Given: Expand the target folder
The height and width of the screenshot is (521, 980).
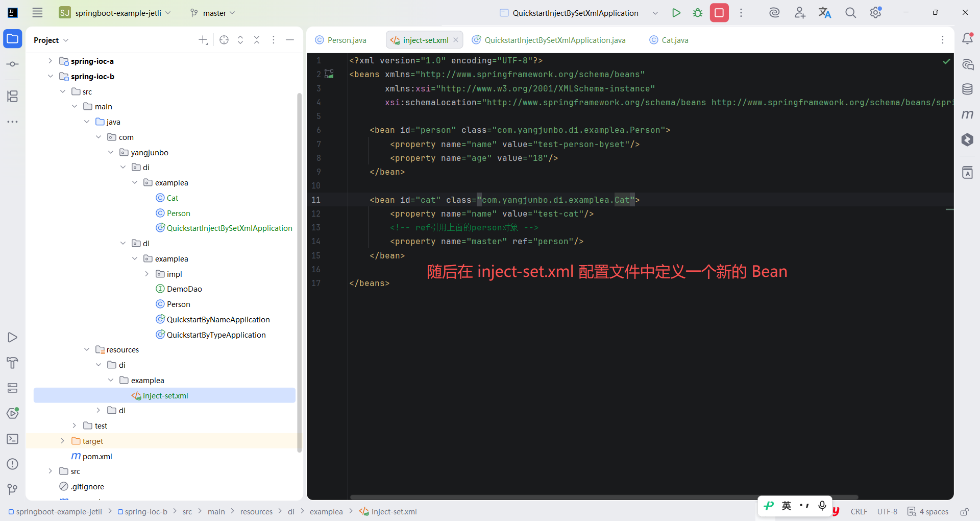Looking at the screenshot, I should (62, 441).
